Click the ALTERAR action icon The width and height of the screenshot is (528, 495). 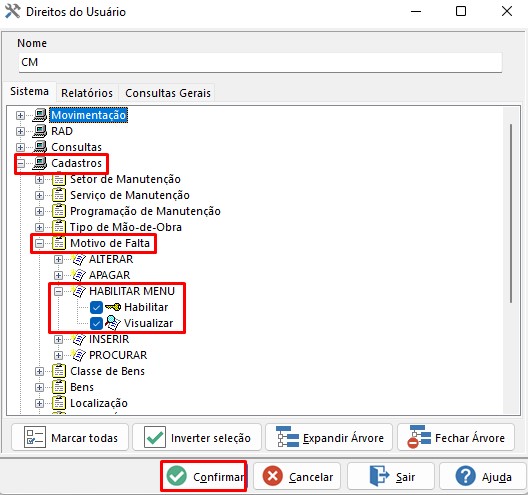[79, 259]
